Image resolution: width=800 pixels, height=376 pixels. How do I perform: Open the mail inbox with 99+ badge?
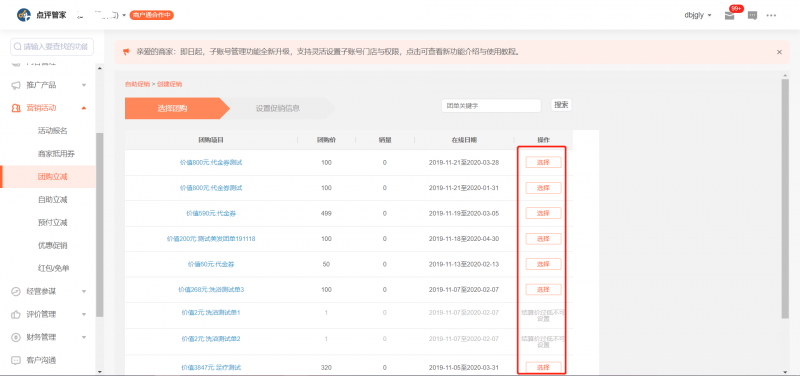(729, 15)
